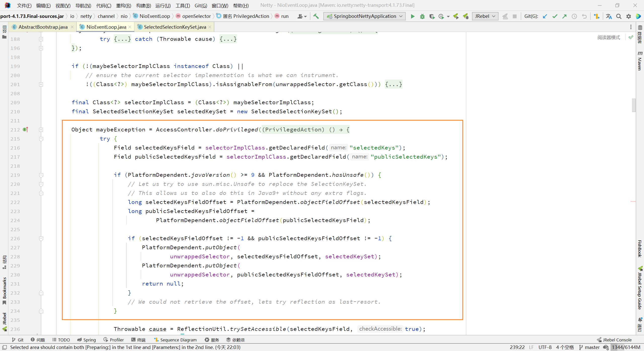Open Search Everywhere magnifier icon
Viewport: 644px width, 351px height.
tap(619, 16)
